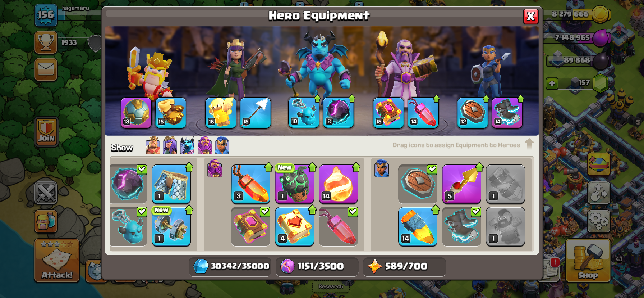The image size is (644, 298).
Task: Select Archer Queen's level 15 Frozen Arrow slot
Action: click(255, 113)
